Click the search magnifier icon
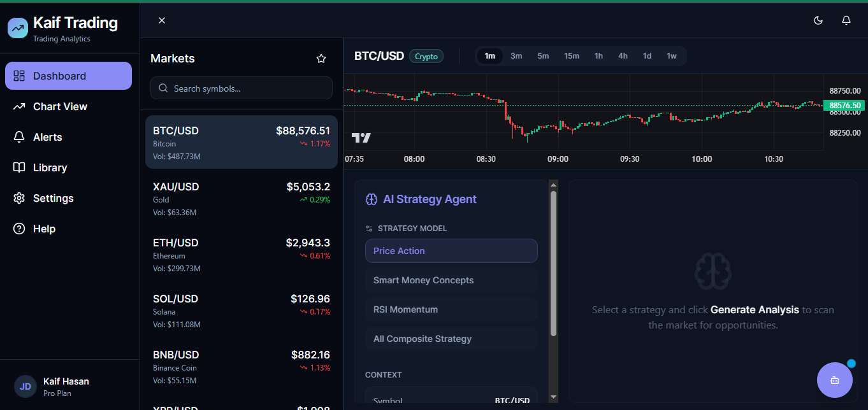The image size is (868, 410). coord(163,88)
